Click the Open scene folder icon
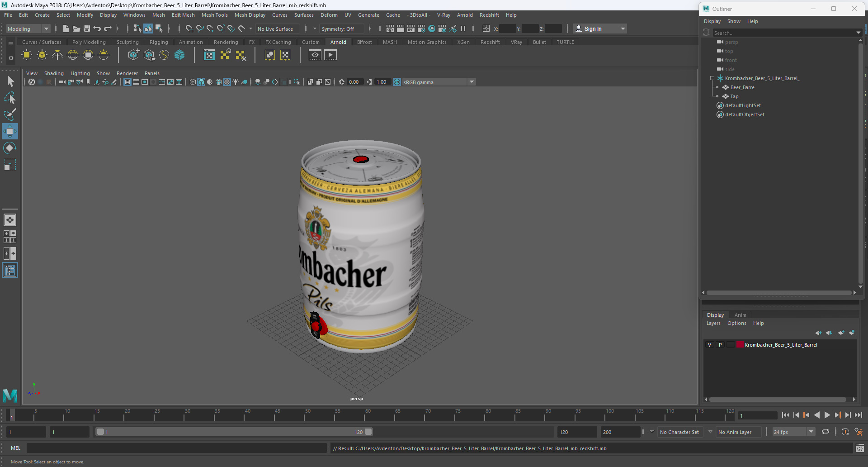The height and width of the screenshot is (467, 868). coord(76,29)
